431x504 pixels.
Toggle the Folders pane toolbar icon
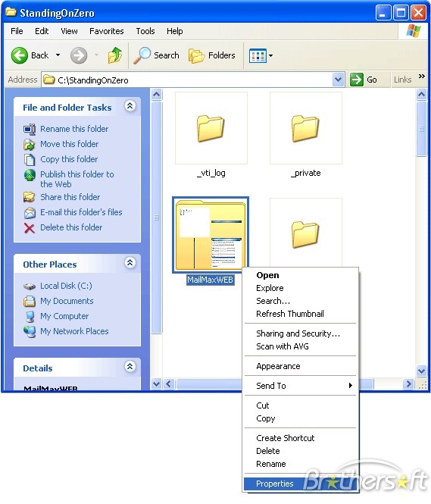(x=196, y=55)
